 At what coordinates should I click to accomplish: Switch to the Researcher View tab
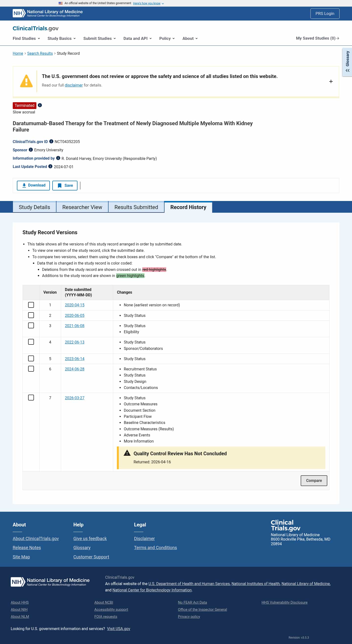[82, 207]
